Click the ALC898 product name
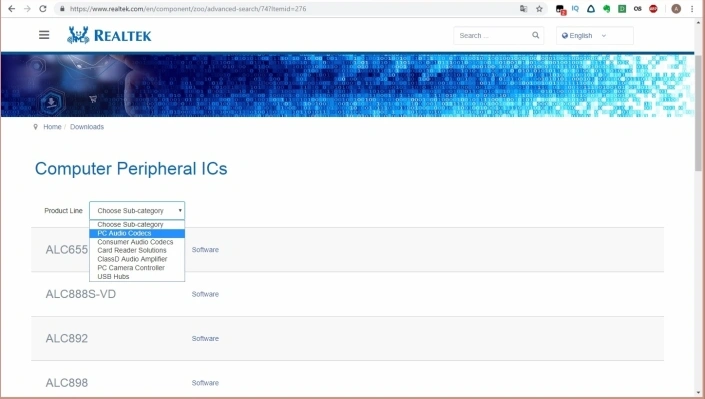This screenshot has height=399, width=705. point(67,383)
